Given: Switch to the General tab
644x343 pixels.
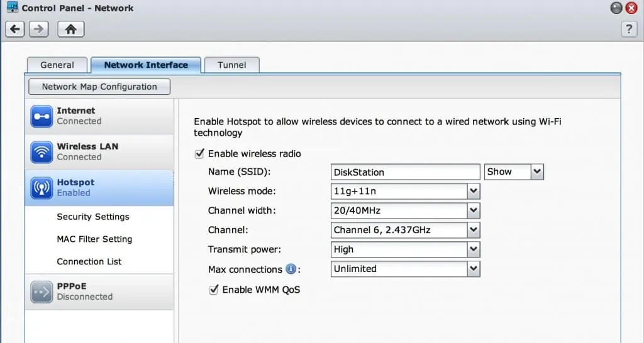Looking at the screenshot, I should 57,65.
